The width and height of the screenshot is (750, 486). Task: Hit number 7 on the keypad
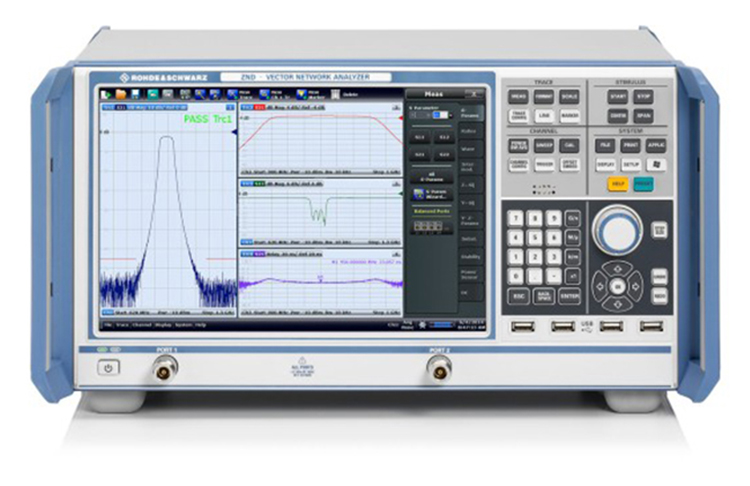(x=515, y=219)
